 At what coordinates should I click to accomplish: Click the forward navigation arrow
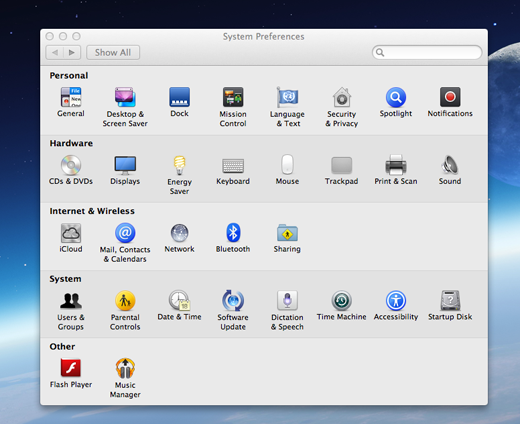click(72, 53)
